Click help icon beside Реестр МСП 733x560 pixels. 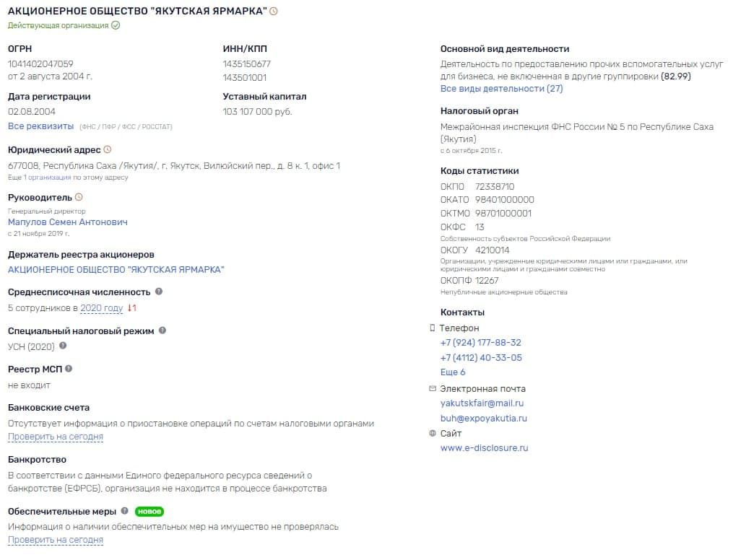click(x=69, y=369)
